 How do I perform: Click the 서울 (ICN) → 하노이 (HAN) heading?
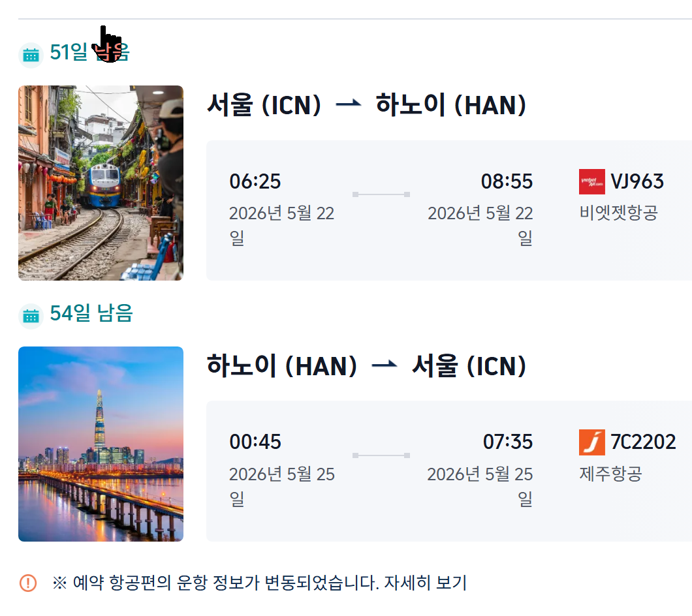(366, 105)
